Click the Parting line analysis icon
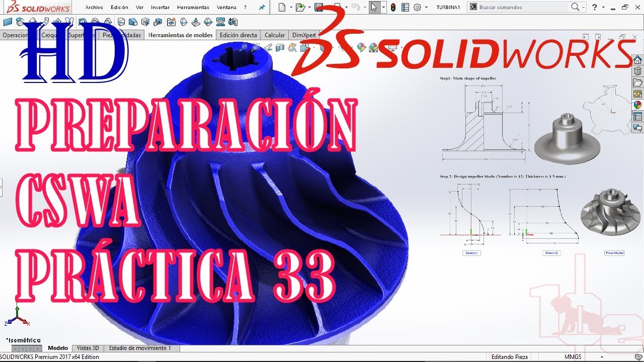This screenshot has width=644, height=362. pyautogui.click(x=108, y=22)
